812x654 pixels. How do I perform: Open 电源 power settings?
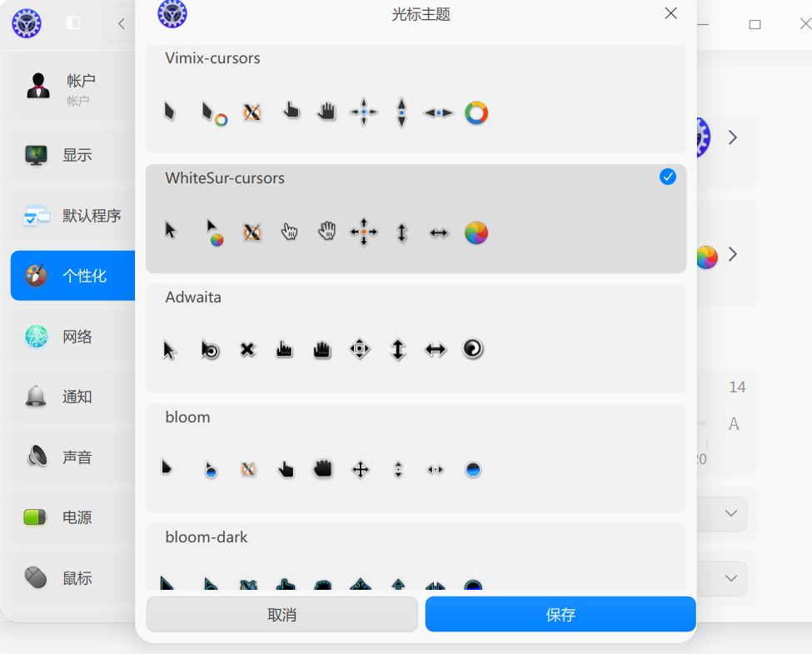pos(72,517)
